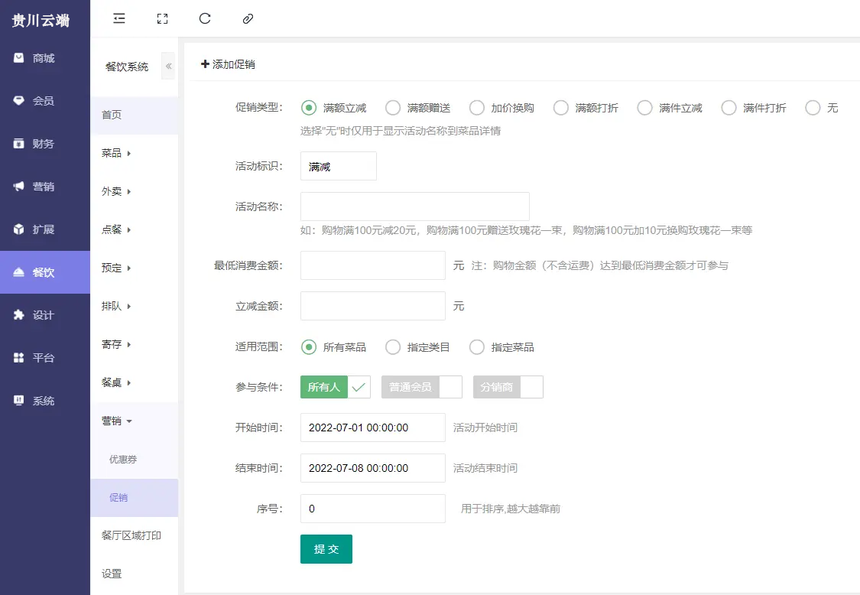Select the 加价换购 promotion type
This screenshot has width=860, height=595.
pyautogui.click(x=477, y=107)
